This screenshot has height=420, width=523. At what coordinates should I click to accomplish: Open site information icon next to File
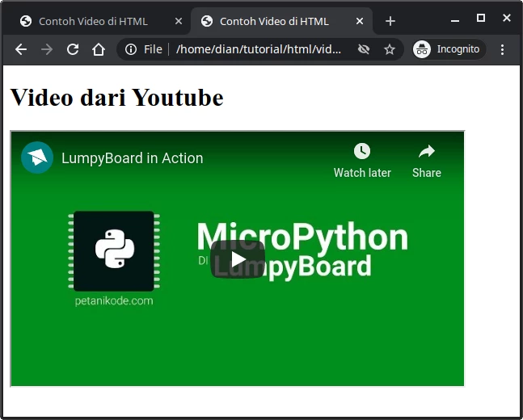click(131, 49)
